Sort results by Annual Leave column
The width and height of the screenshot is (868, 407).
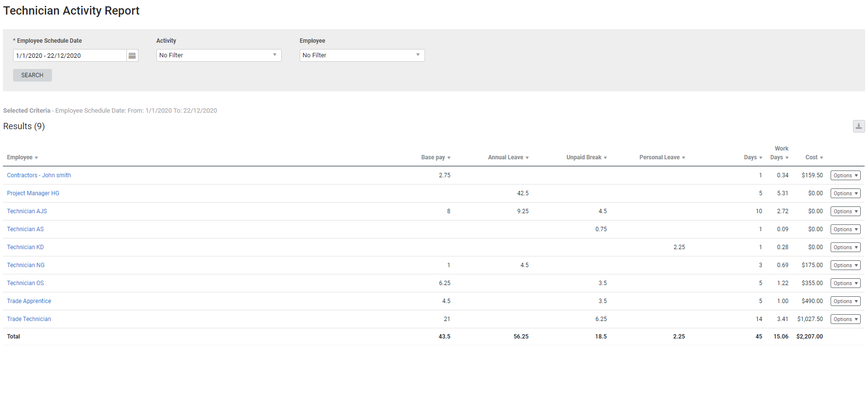point(508,157)
